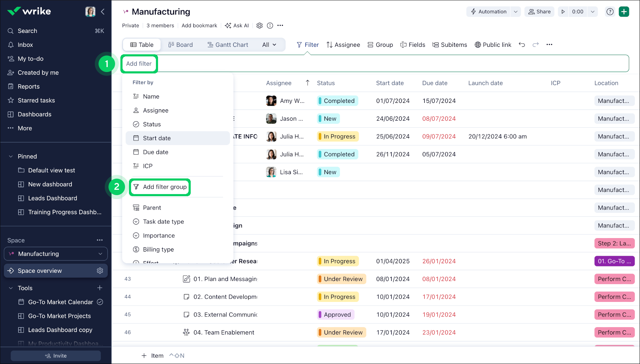Toggle checkbox for 02. Content Development task

tap(186, 297)
